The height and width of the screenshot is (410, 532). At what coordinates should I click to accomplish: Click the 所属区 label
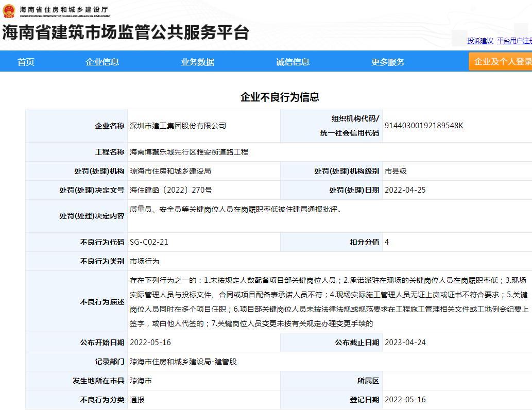coord(368,381)
